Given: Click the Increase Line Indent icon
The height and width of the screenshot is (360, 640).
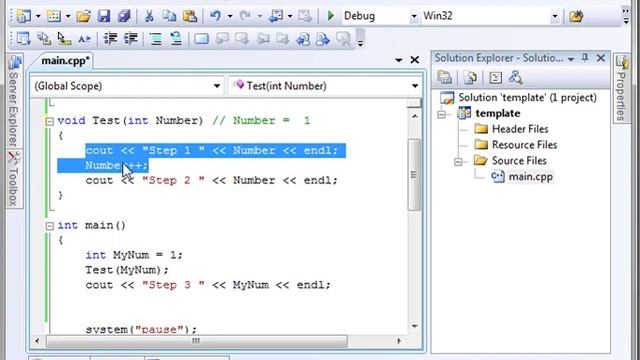Looking at the screenshot, I should [x=131, y=39].
